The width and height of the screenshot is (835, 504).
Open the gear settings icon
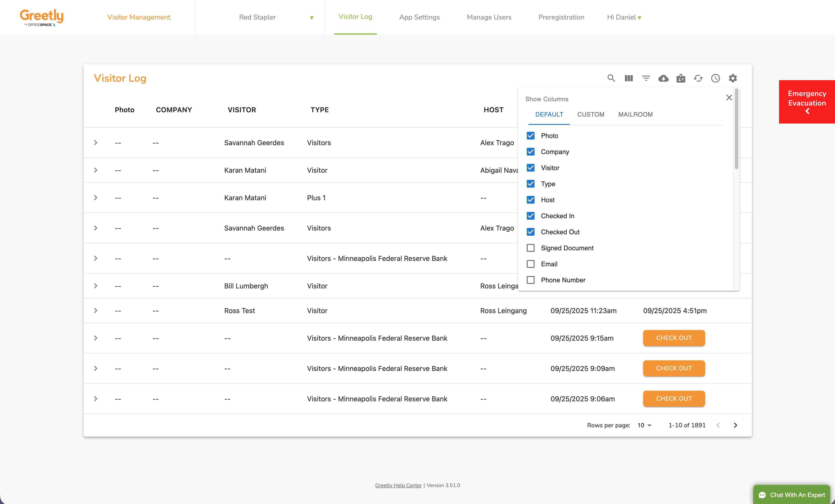(733, 78)
